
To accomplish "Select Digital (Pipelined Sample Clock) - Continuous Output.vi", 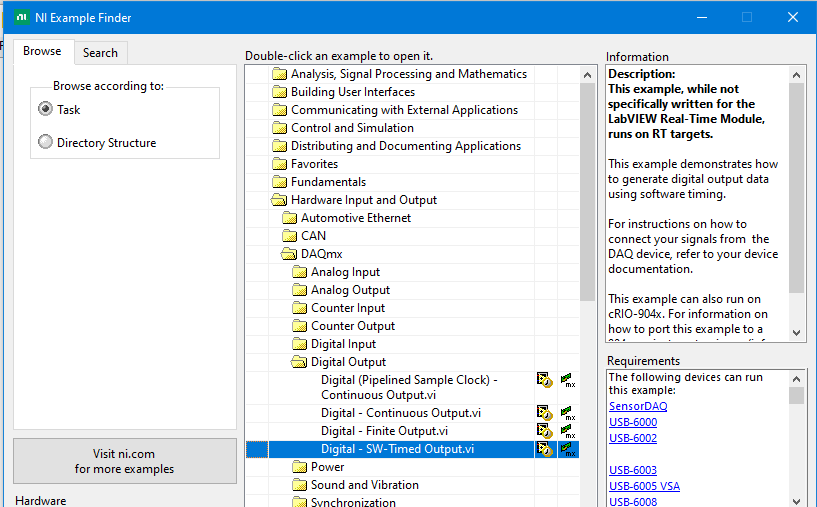I will (409, 387).
